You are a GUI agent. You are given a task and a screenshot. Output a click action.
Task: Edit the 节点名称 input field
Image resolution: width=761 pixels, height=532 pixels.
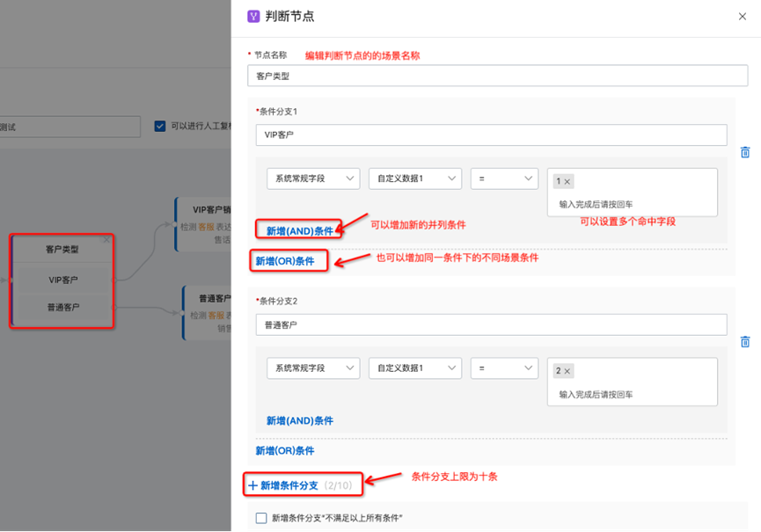tap(498, 76)
